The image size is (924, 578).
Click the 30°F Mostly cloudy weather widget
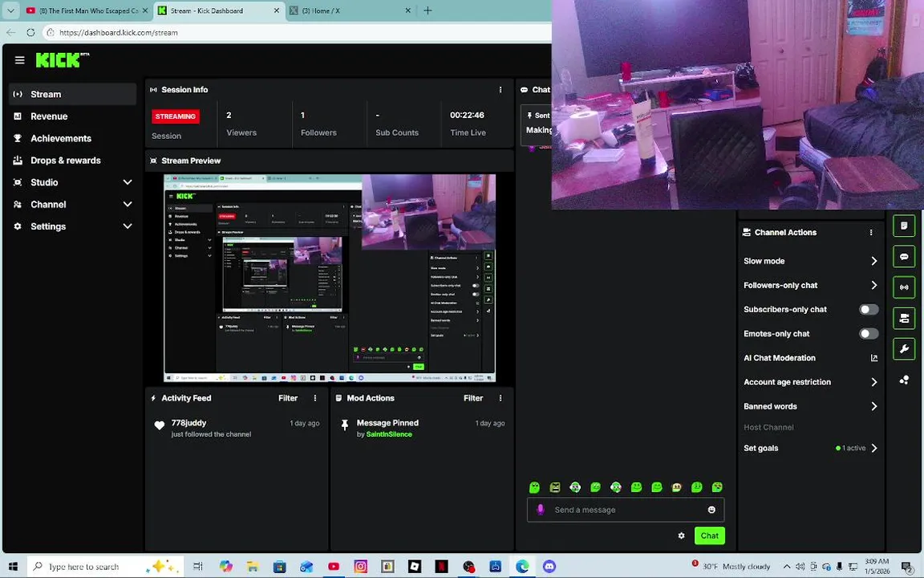(731, 566)
